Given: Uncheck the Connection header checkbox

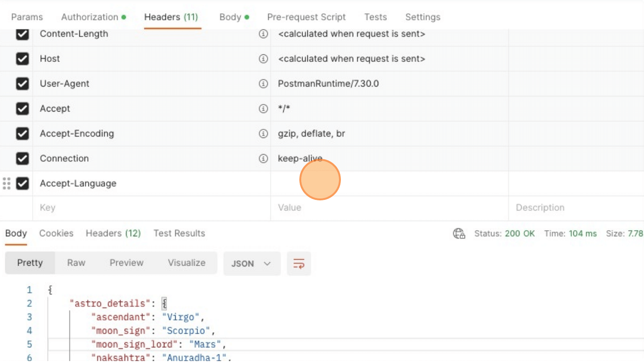Looking at the screenshot, I should [22, 159].
